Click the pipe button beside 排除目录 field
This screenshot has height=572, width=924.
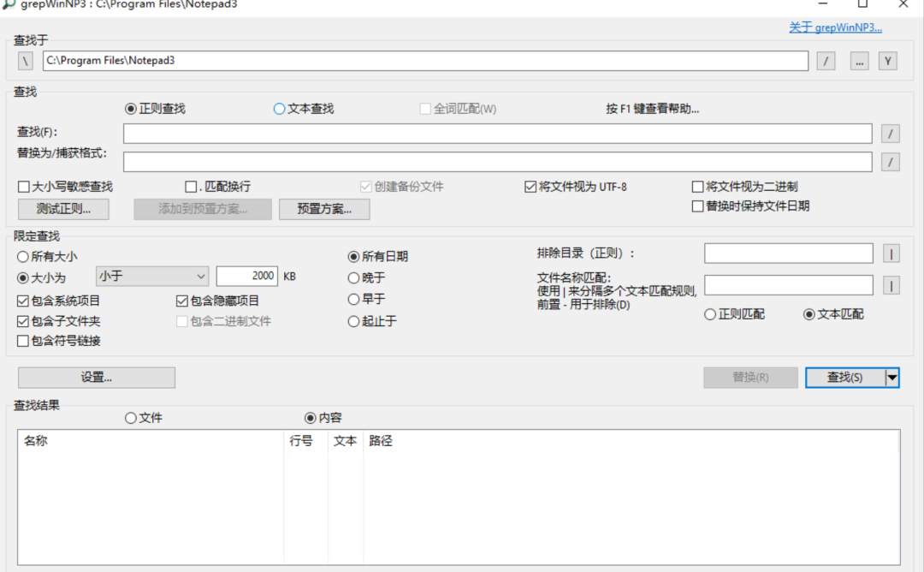(891, 253)
